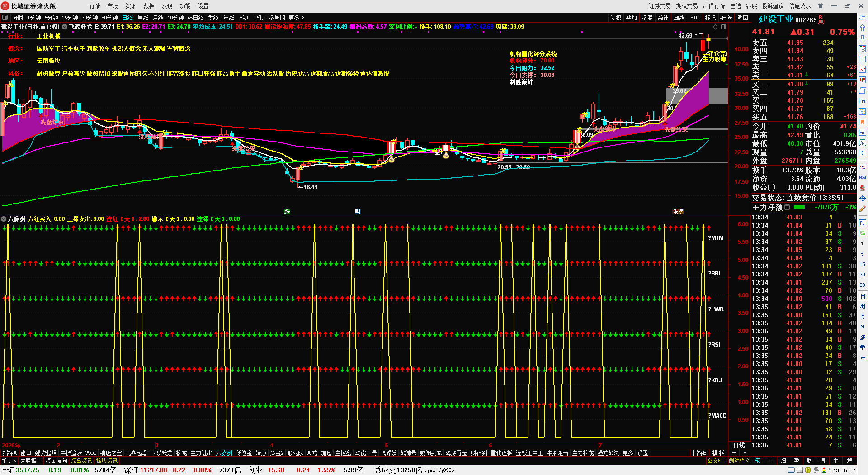Click the RSI indicator sidebar icon
The height and width of the screenshot is (475, 868).
[863, 177]
